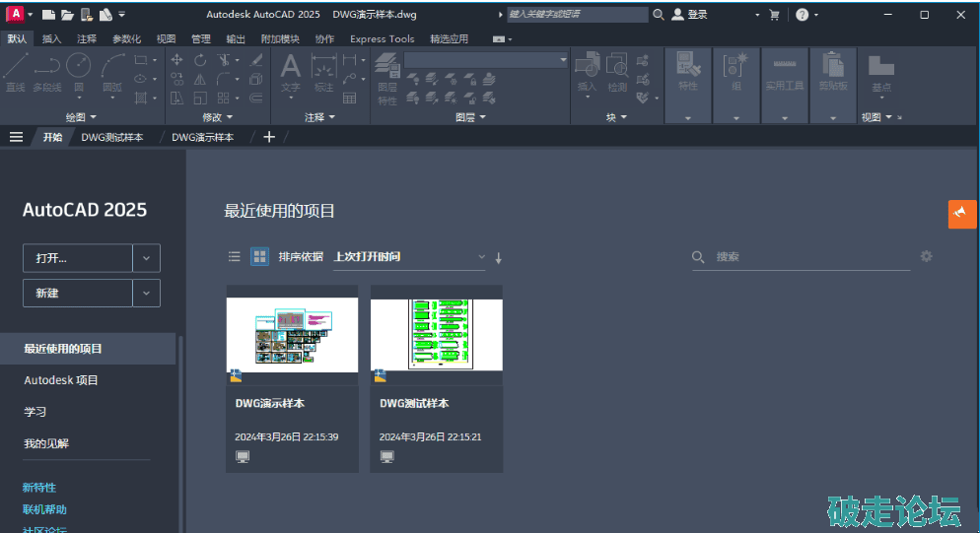This screenshot has height=533, width=980.
Task: Open the Autodesk App Store cart icon
Action: (x=774, y=15)
